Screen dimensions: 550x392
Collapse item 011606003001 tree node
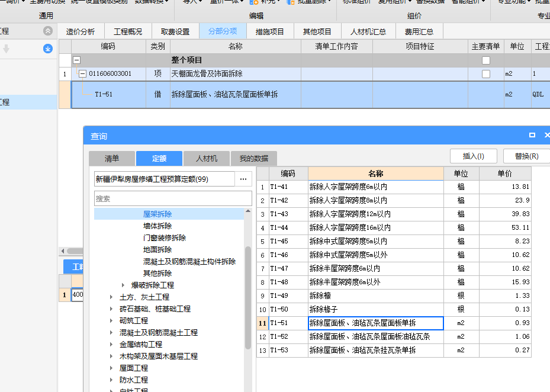point(82,73)
